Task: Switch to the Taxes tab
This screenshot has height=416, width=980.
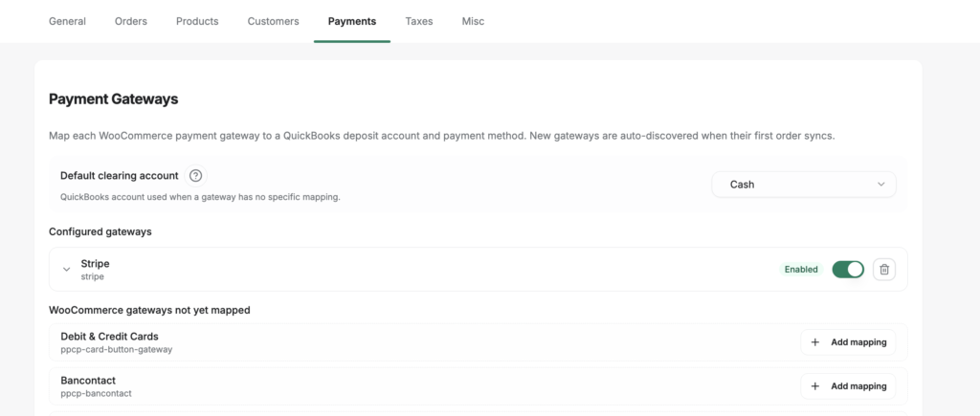Action: (419, 21)
